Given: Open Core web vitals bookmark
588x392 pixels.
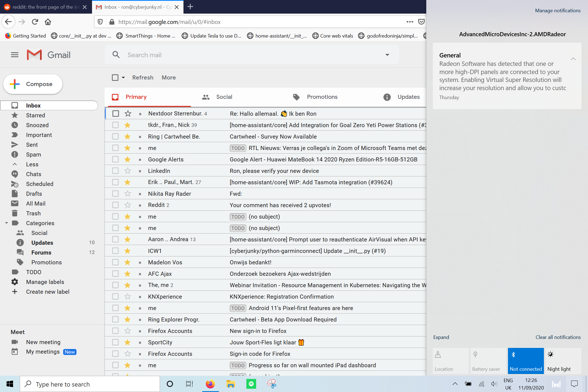Looking at the screenshot, I should (x=333, y=36).
